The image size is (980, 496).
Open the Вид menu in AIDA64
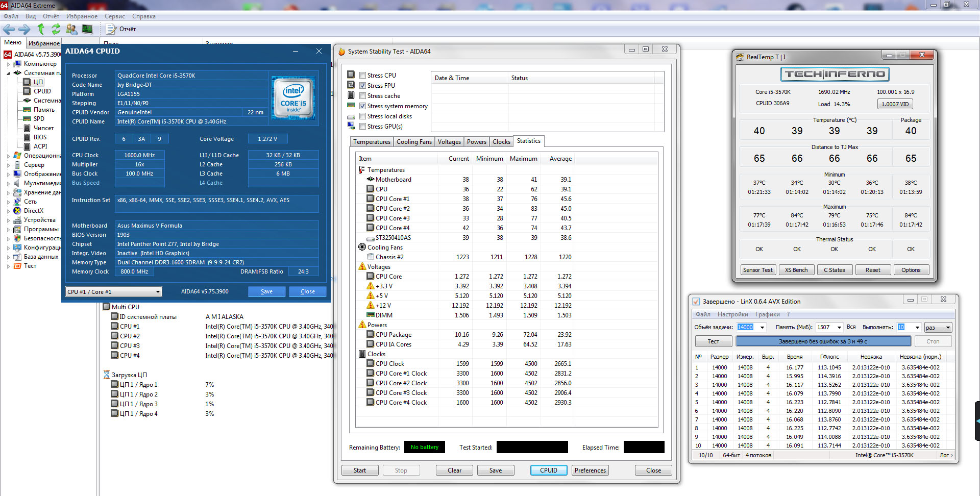[x=31, y=16]
